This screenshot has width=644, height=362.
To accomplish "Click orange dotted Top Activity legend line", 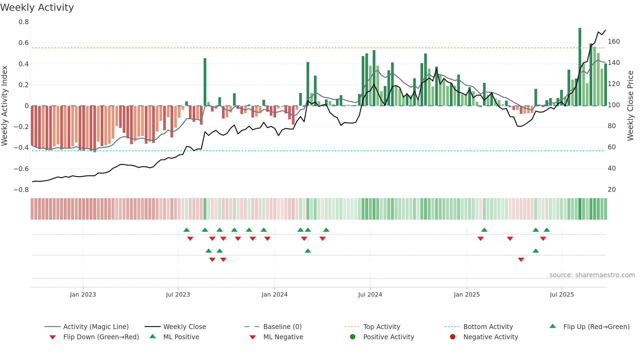I will coord(352,327).
